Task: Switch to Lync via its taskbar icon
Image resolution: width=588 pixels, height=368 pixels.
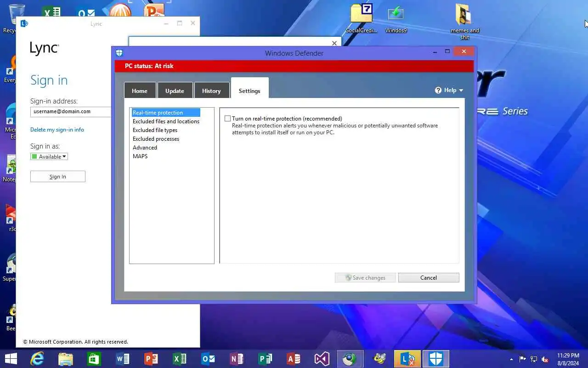Action: 407,359
